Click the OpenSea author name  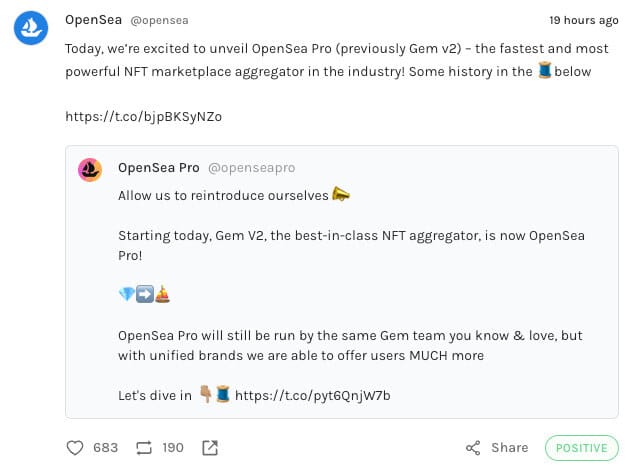[92, 20]
